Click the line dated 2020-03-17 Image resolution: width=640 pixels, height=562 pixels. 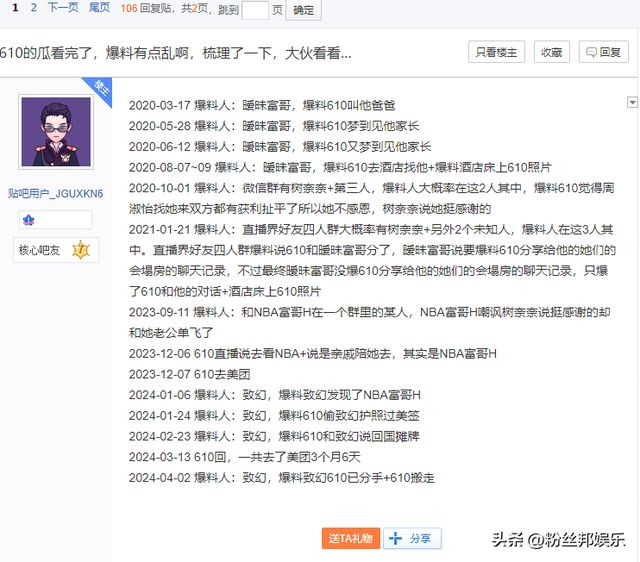[262, 105]
